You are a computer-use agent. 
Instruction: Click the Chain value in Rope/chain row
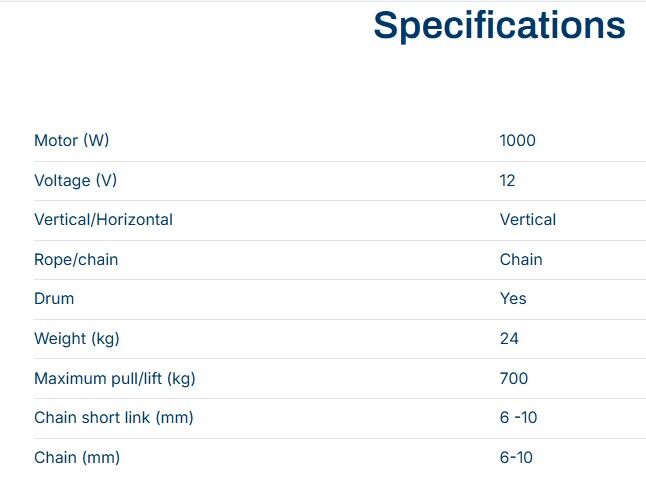[x=521, y=260]
